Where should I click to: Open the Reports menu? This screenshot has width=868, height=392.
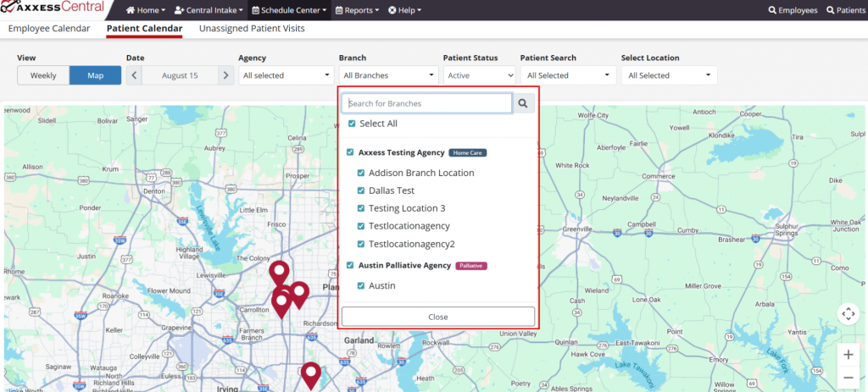[358, 10]
